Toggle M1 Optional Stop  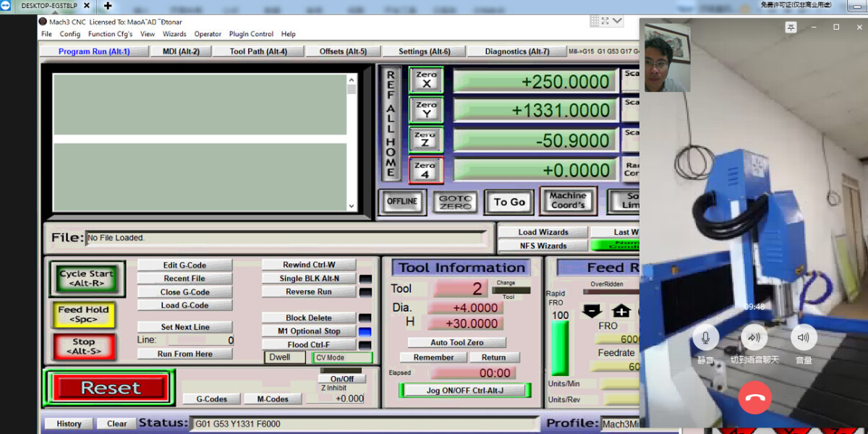pyautogui.click(x=309, y=331)
